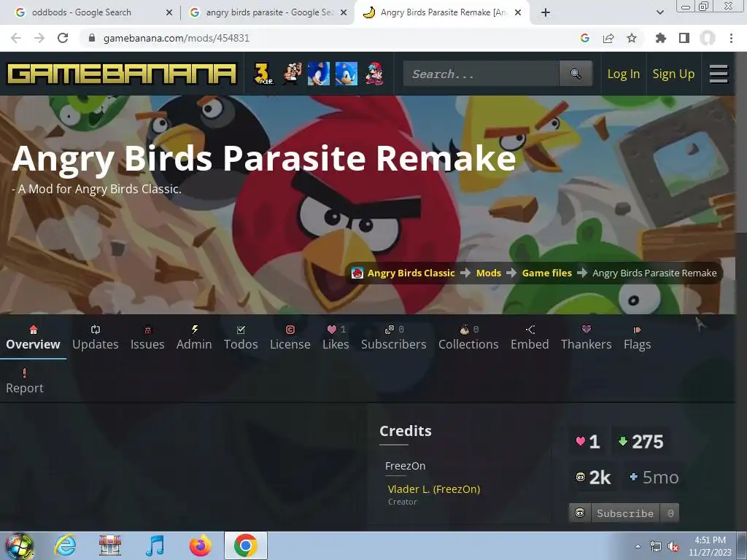The height and width of the screenshot is (560, 747).
Task: Focus the GameBanana search field
Action: [481, 74]
